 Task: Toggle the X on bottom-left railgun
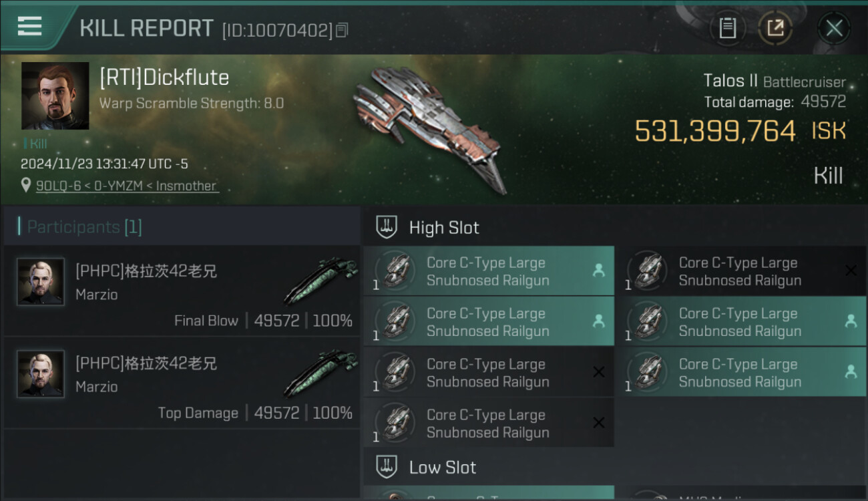tap(598, 423)
